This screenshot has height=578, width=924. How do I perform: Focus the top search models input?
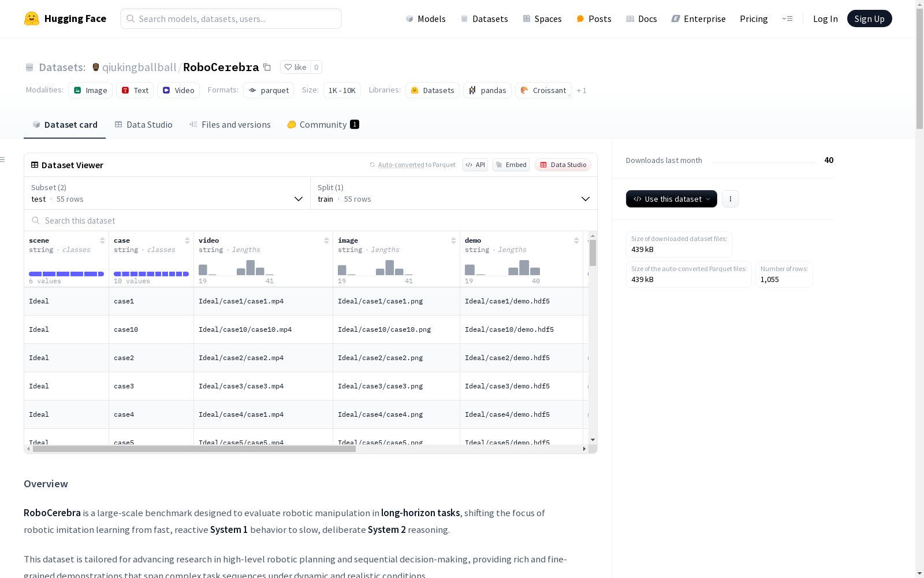click(x=231, y=18)
